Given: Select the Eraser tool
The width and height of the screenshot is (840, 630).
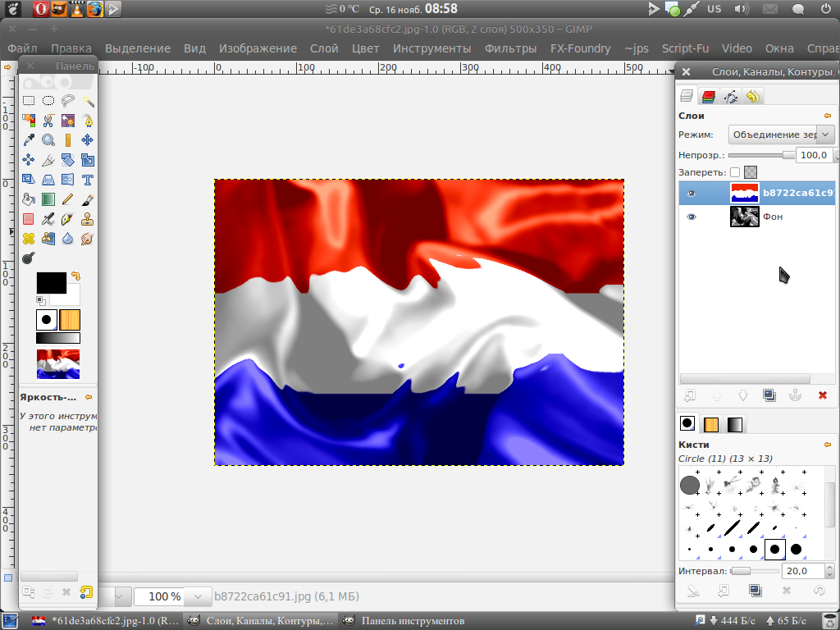Looking at the screenshot, I should (x=29, y=219).
